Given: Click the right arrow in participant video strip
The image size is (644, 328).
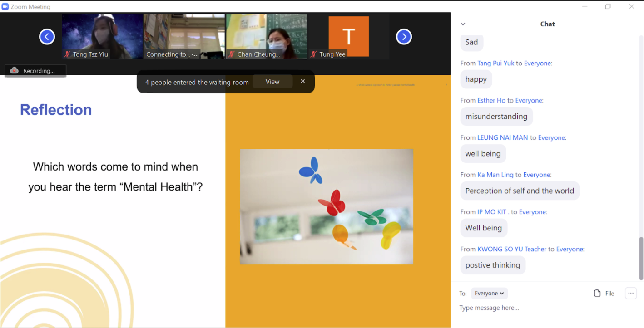Looking at the screenshot, I should [404, 37].
